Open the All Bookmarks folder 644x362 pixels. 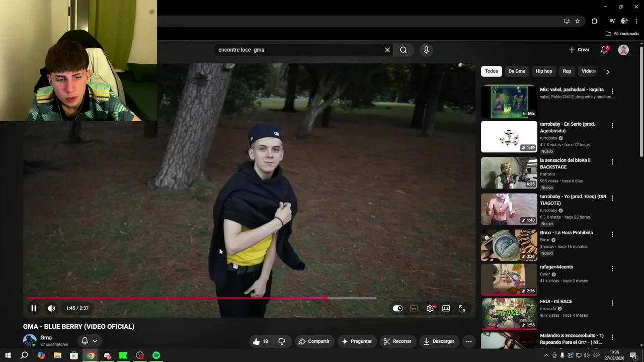point(622,34)
